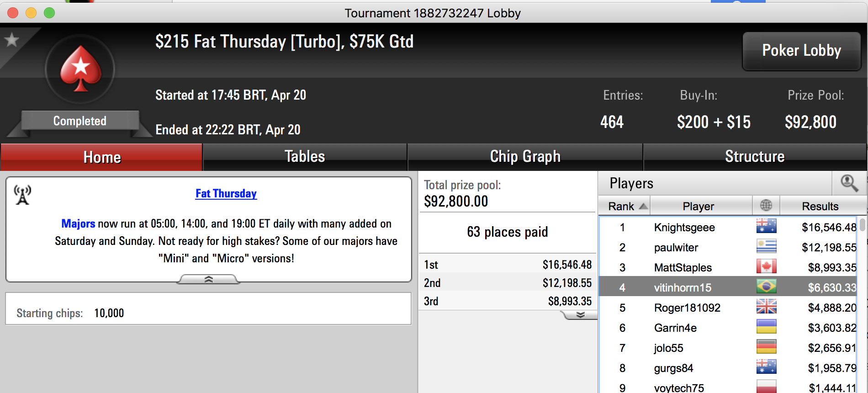Switch to the Tables tab

coord(305,157)
